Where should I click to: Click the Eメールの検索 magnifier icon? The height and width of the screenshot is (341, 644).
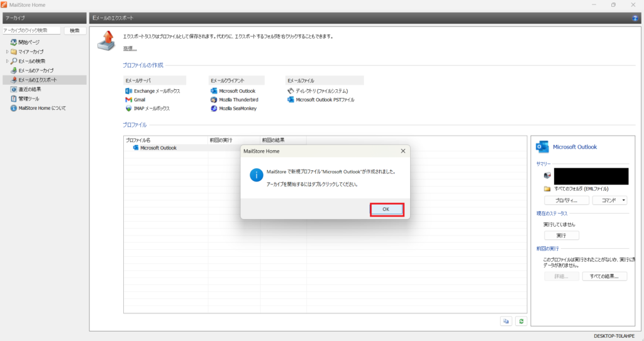[x=14, y=61]
